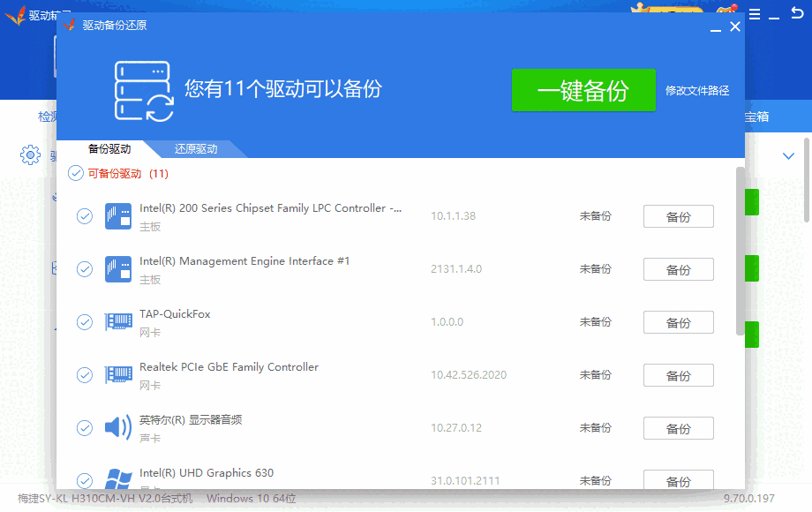The width and height of the screenshot is (812, 512).
Task: Switch to the 还原驱动 tab
Action: [x=196, y=149]
